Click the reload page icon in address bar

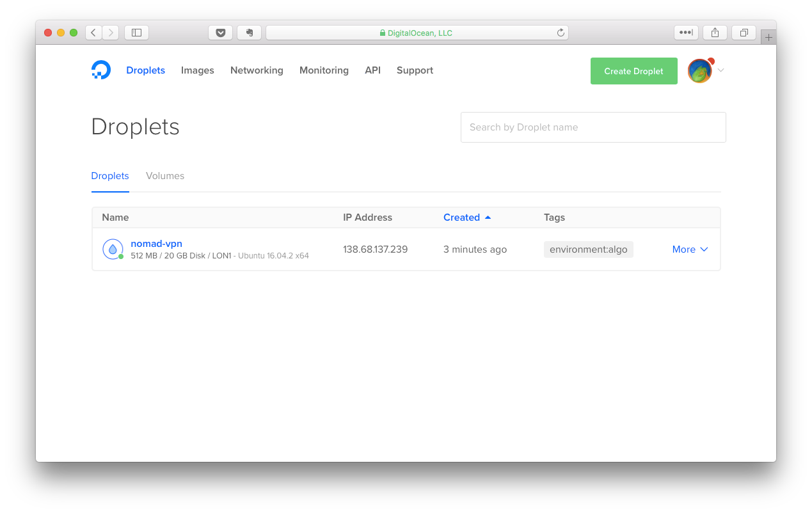[x=560, y=32]
